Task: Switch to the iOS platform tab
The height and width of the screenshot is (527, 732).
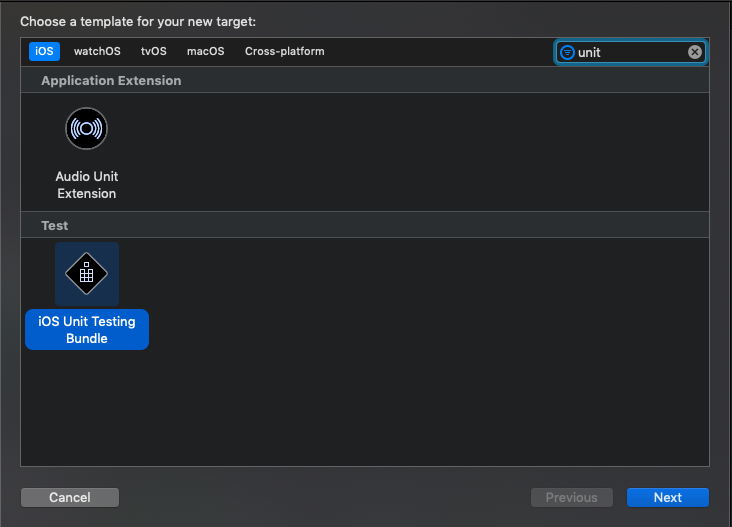Action: pos(44,51)
